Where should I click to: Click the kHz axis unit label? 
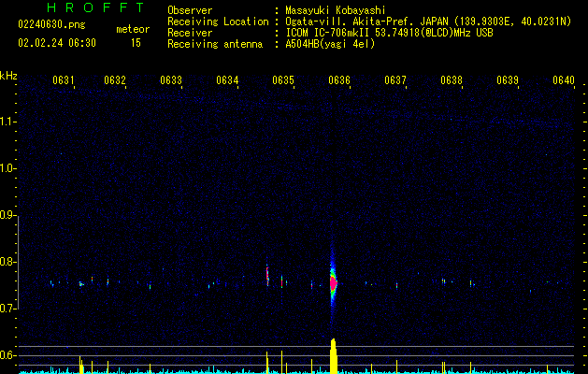[8, 76]
